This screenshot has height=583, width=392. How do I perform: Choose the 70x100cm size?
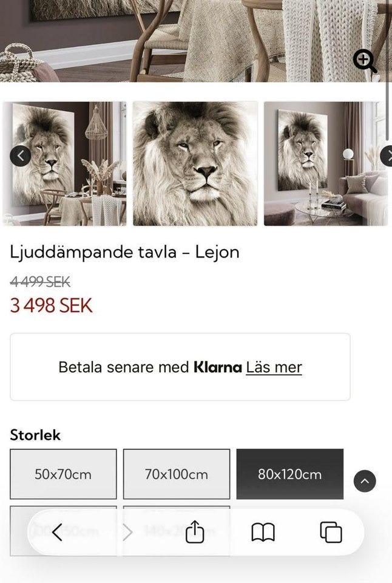(x=177, y=474)
